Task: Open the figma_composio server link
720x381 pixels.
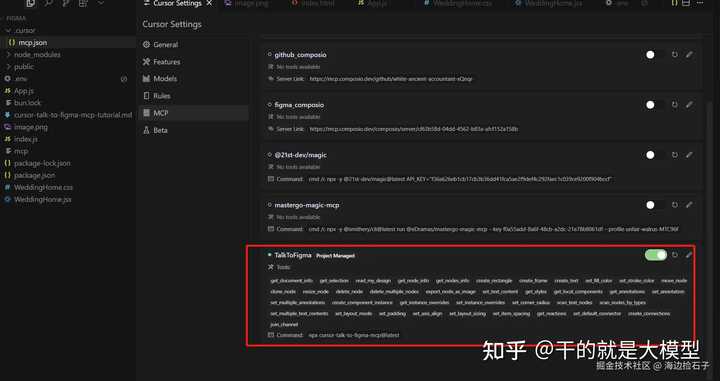Action: 414,129
